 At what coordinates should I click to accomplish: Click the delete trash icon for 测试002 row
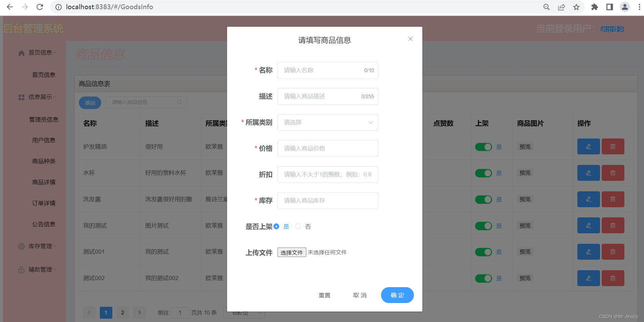pos(613,278)
